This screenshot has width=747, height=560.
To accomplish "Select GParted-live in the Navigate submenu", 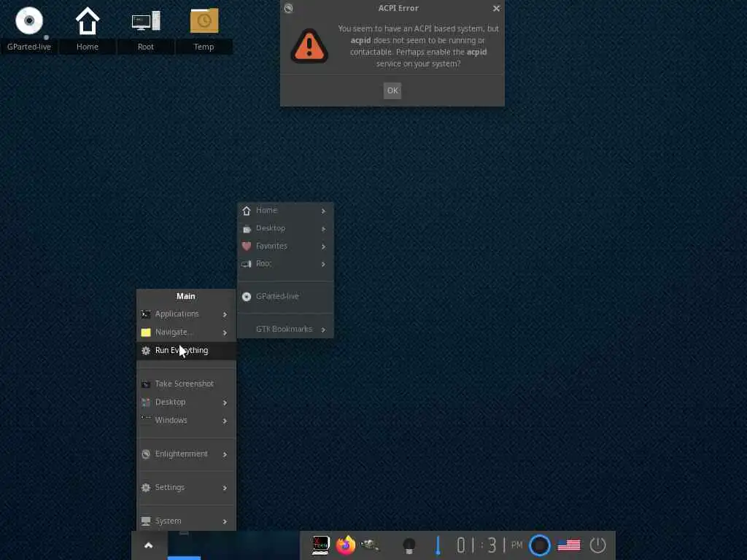I will coord(285,296).
